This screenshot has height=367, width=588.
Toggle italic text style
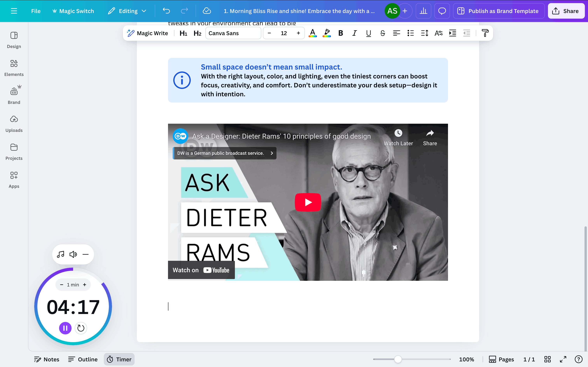(354, 33)
